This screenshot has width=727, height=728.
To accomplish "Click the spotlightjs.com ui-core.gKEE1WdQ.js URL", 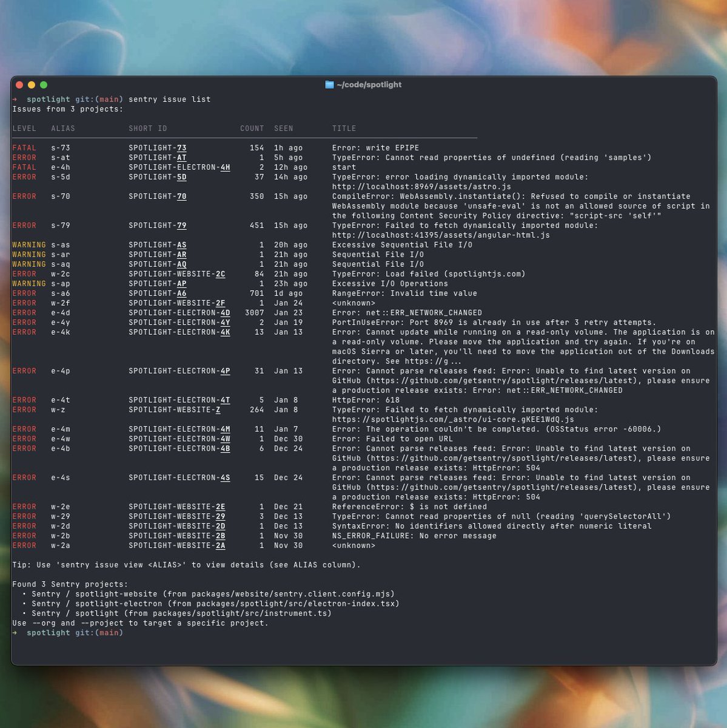I will 454,420.
